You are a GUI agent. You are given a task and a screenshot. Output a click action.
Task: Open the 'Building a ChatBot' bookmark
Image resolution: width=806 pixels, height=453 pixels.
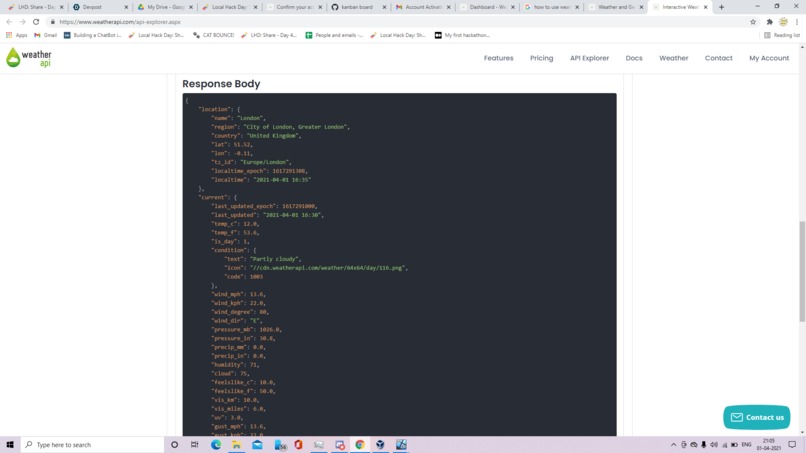pyautogui.click(x=93, y=35)
